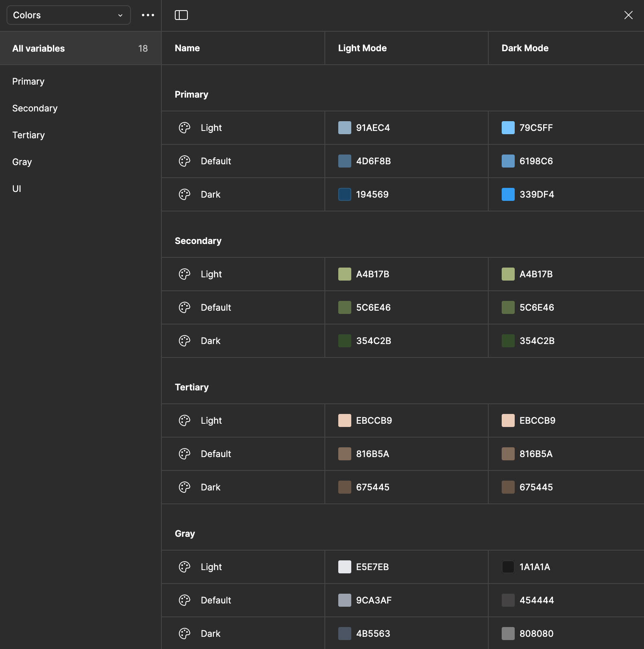Screen dimensions: 644x649
Task: Click the Tertiary group heading in table
Action: [191, 387]
